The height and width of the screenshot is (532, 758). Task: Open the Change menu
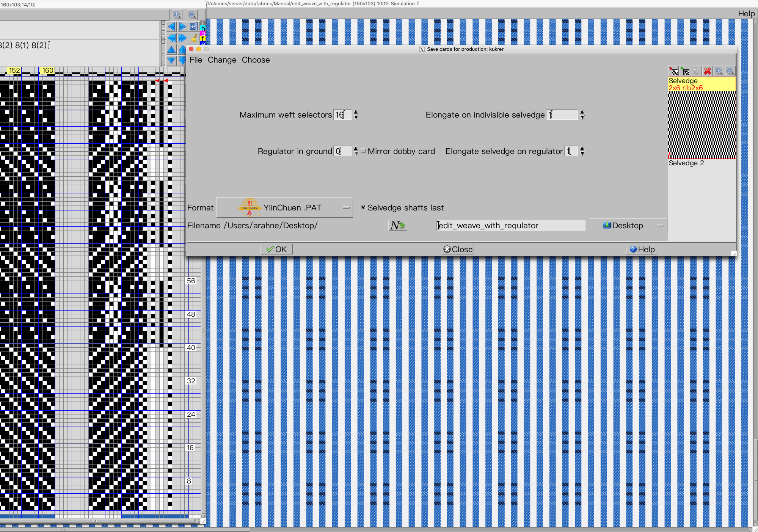pos(222,60)
